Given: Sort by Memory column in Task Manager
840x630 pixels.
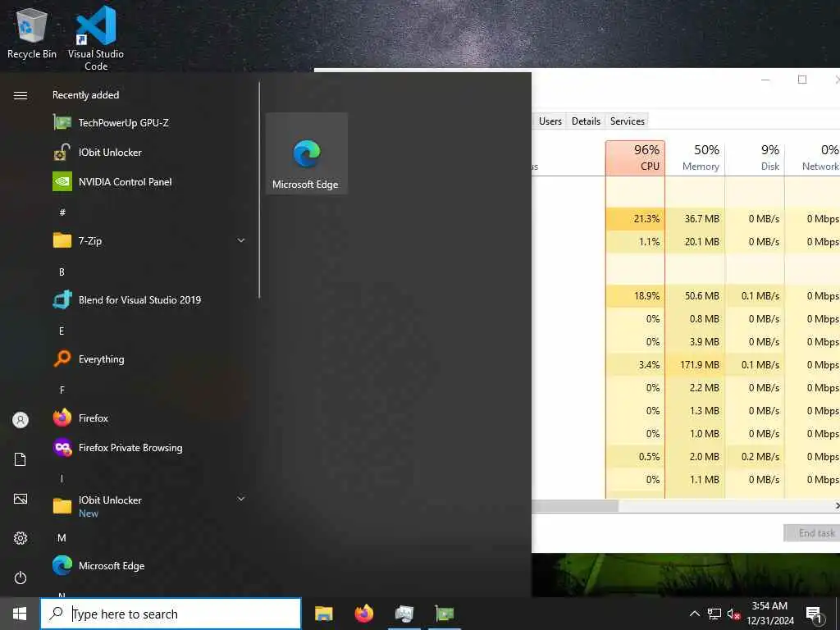Looking at the screenshot, I should click(695, 158).
